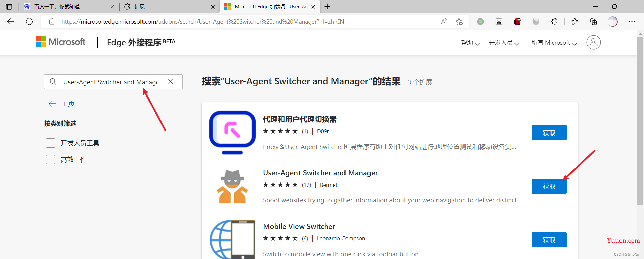The image size is (644, 259).
Task: Click the scrollbar up arrow
Action: (640, 33)
